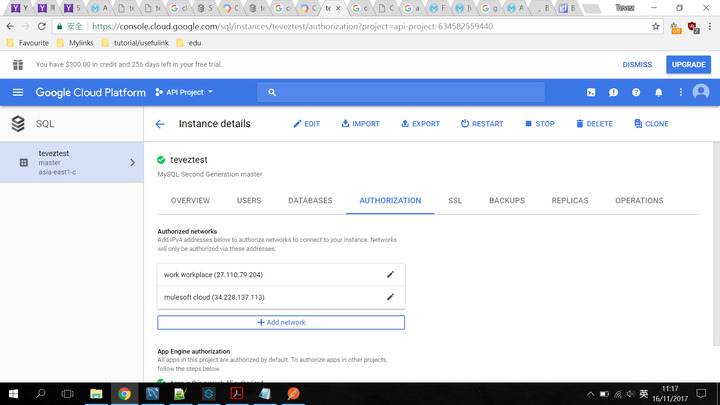Open the API Project selector dropdown
The width and height of the screenshot is (720, 405).
[184, 92]
